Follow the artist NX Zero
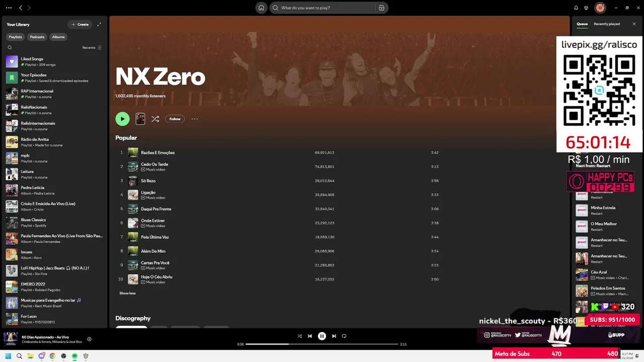Viewport: 644px width, 362px height. click(175, 119)
